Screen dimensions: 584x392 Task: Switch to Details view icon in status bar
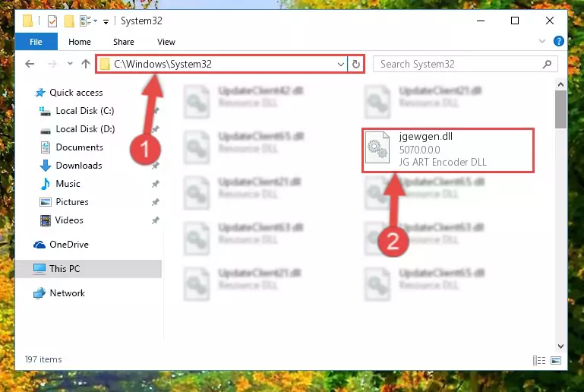point(539,360)
